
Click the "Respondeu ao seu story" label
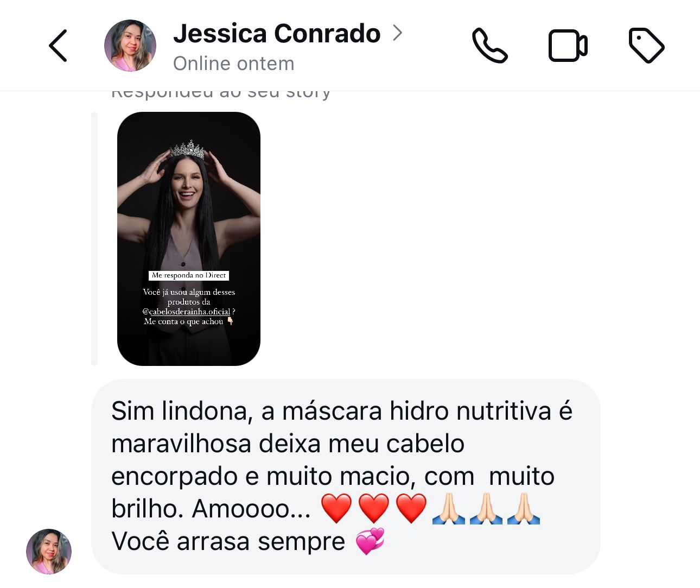pyautogui.click(x=221, y=92)
